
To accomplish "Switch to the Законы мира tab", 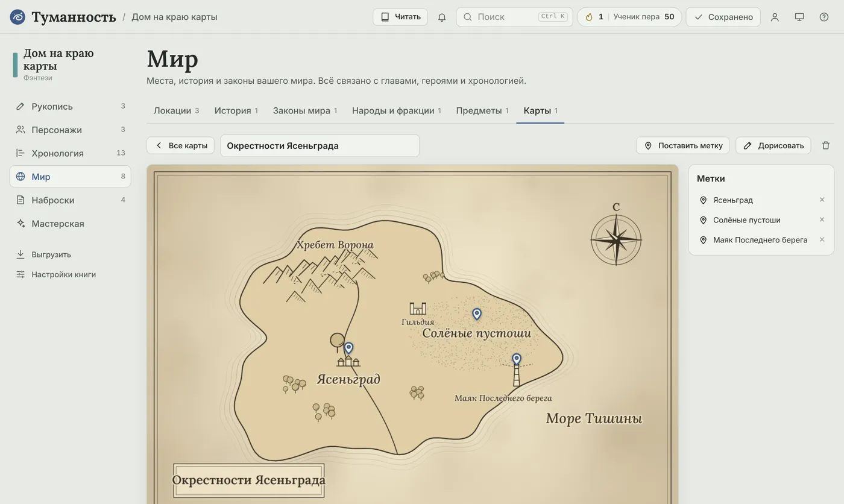I will (305, 110).
